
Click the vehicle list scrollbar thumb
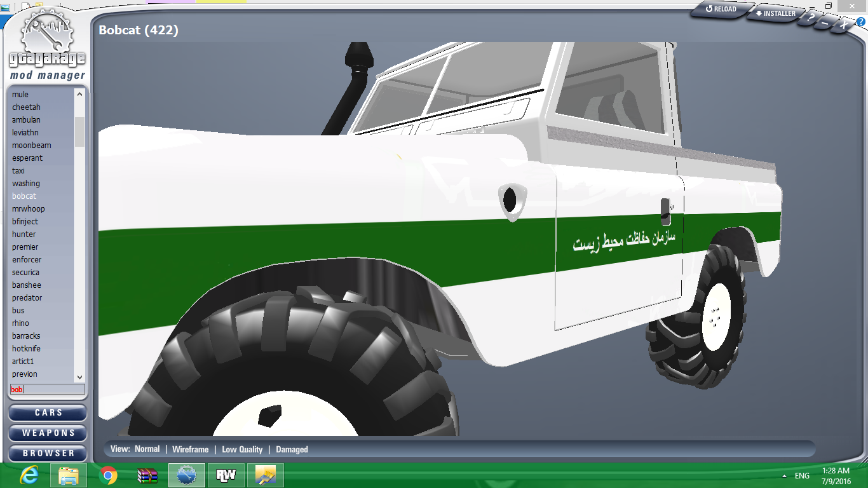79,132
